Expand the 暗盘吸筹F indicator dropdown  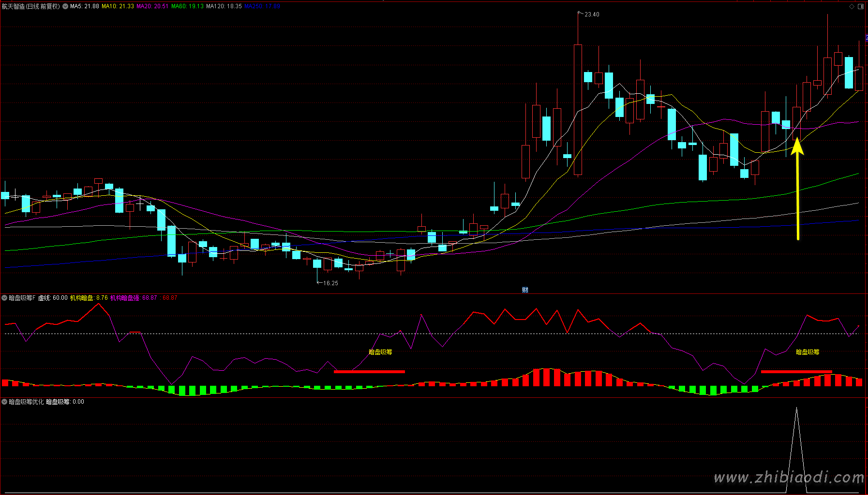pos(4,298)
